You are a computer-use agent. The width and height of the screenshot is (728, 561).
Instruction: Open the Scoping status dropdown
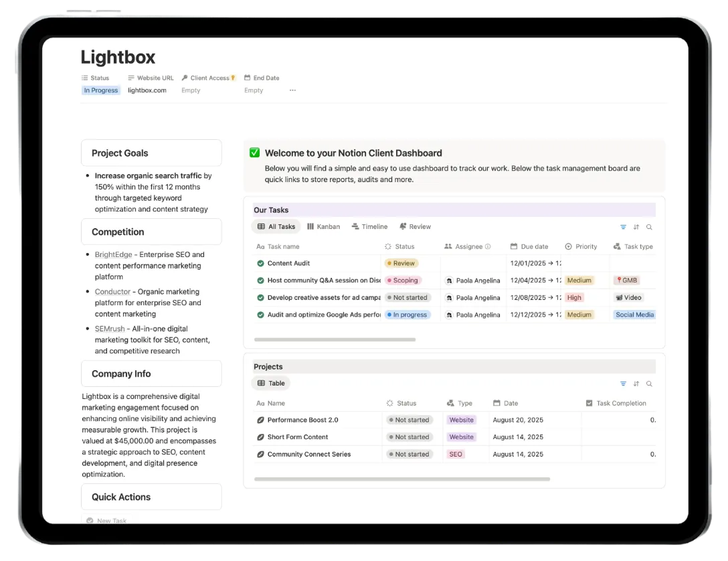(402, 280)
